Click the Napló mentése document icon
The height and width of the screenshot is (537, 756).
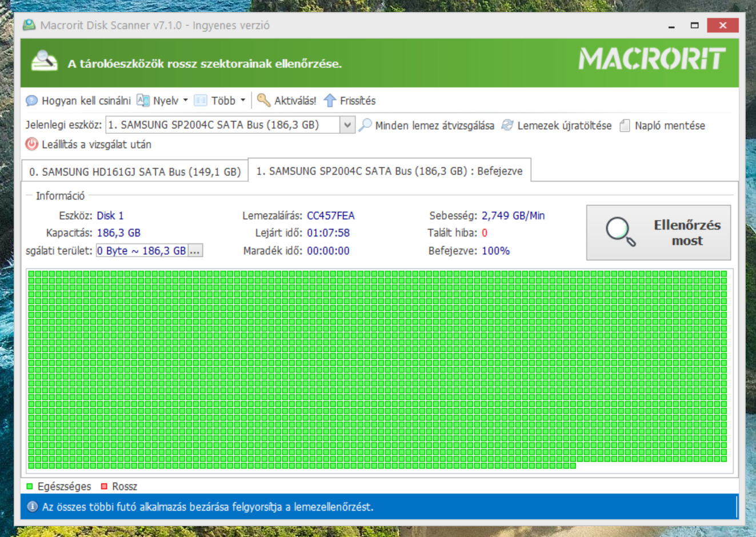[x=625, y=125]
